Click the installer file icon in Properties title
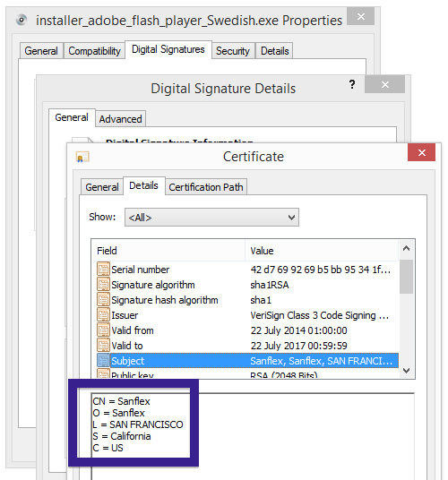 click(22, 21)
